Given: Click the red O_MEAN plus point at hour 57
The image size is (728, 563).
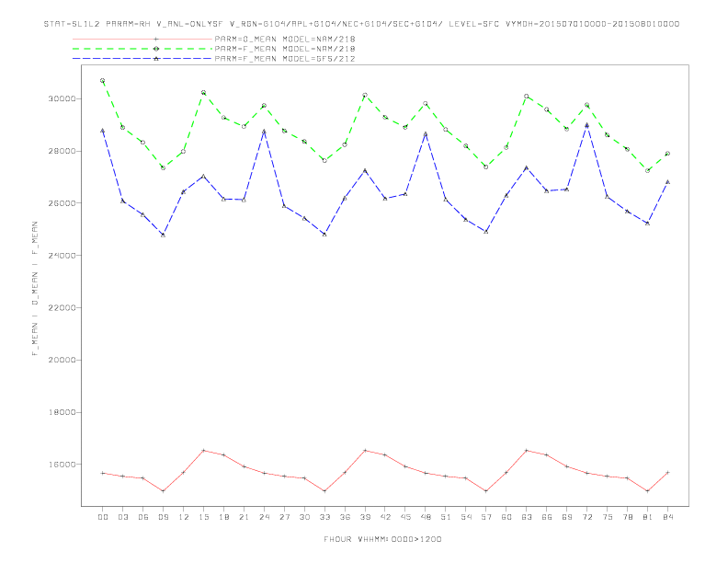Looking at the screenshot, I should 486,491.
